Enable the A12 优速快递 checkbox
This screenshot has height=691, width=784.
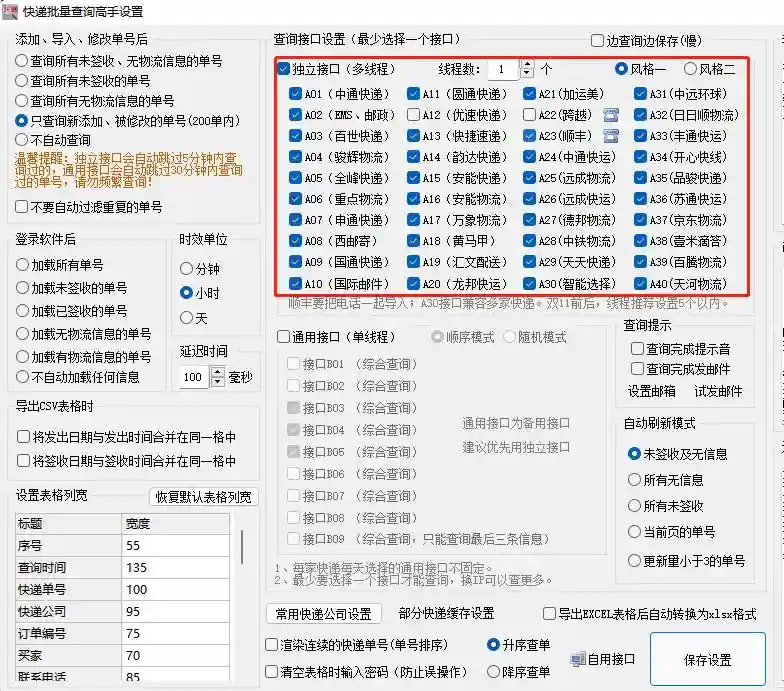414,115
